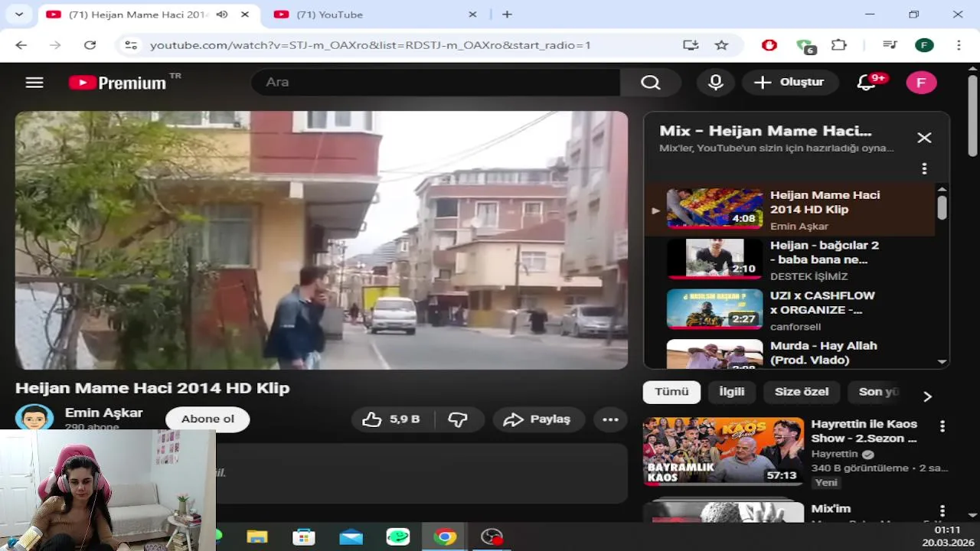Play Heijan - bağcılar 2 from playlist
Image resolution: width=980 pixels, height=551 pixels.
[x=789, y=260]
